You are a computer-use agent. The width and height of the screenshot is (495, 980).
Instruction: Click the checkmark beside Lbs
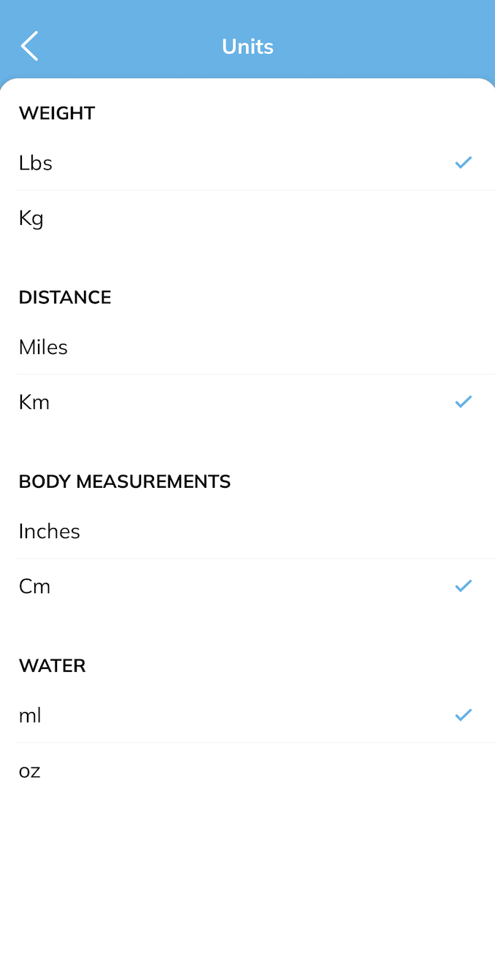click(463, 162)
